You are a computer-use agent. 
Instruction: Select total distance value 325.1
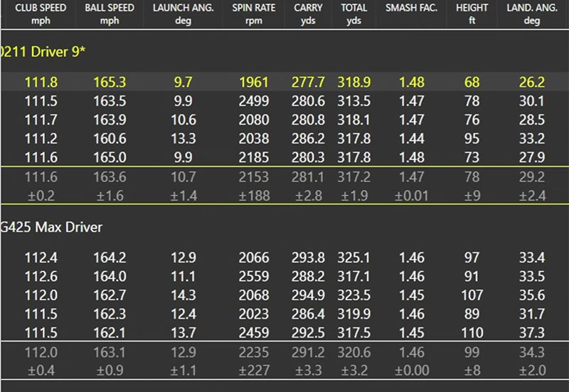point(354,258)
